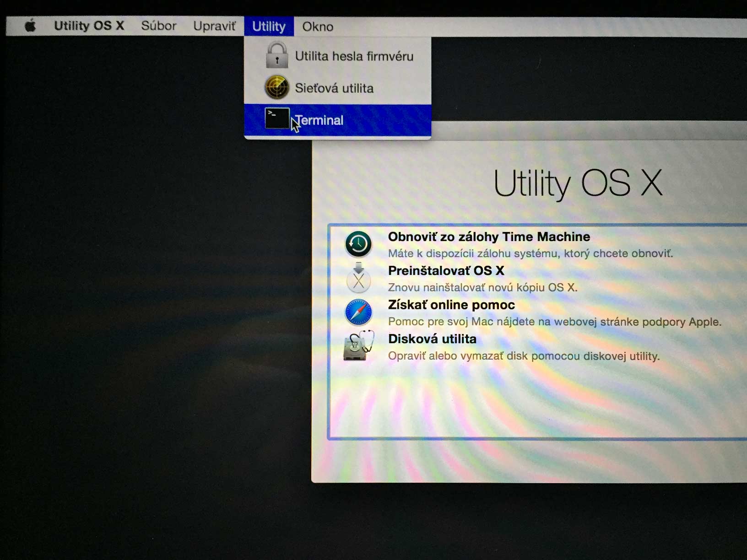The width and height of the screenshot is (747, 560).
Task: Open the Súbor menu
Action: click(158, 26)
